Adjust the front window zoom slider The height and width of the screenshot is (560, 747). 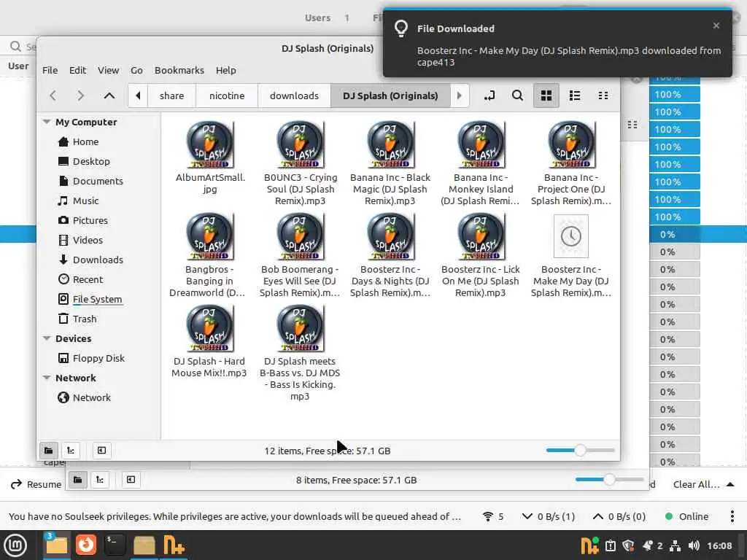coord(580,451)
